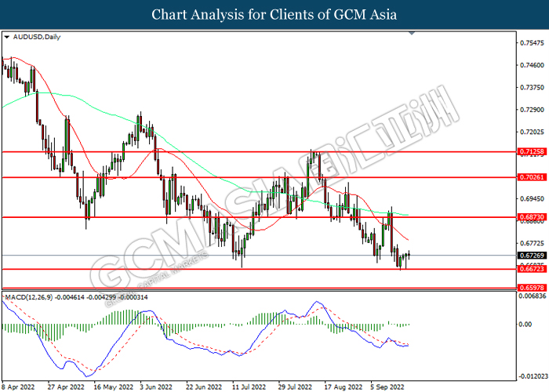The image size is (549, 392).
Task: Click the MACD scale value -0.012023
Action: pyautogui.click(x=533, y=376)
